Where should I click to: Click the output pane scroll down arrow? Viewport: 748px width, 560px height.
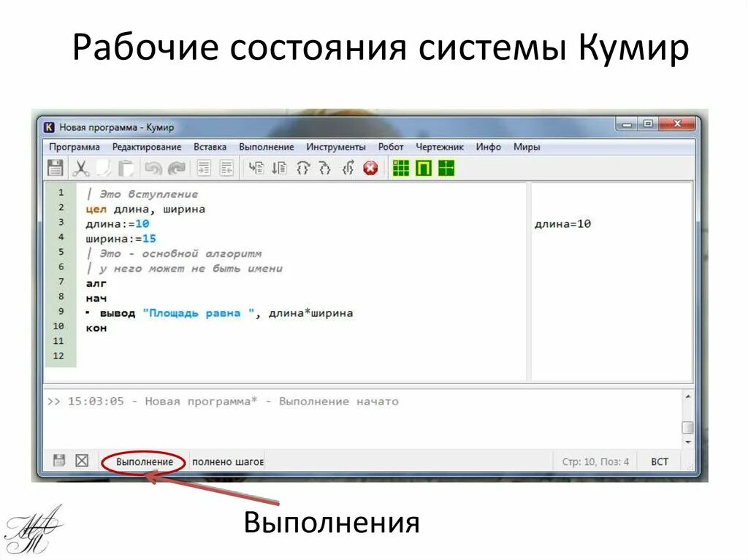pos(688,442)
